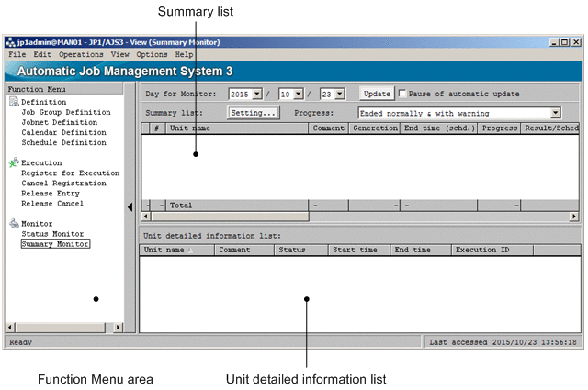Select Register for Execution item
588x390 pixels.
coord(70,173)
